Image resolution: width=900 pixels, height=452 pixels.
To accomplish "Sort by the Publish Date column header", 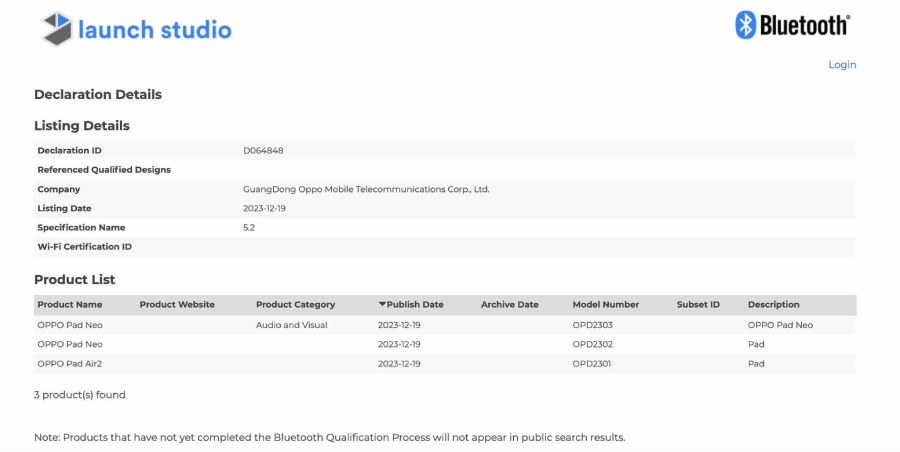I will (x=411, y=304).
